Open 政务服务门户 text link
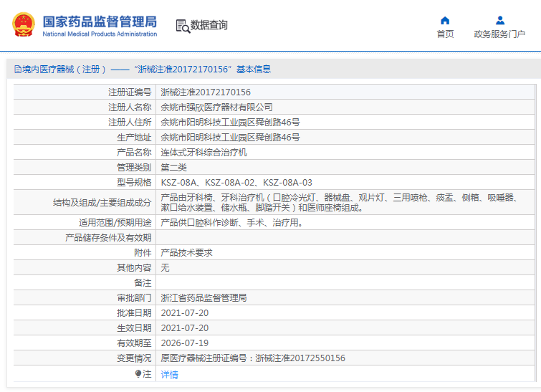Image resolution: width=541 pixels, height=392 pixels. pos(499,34)
